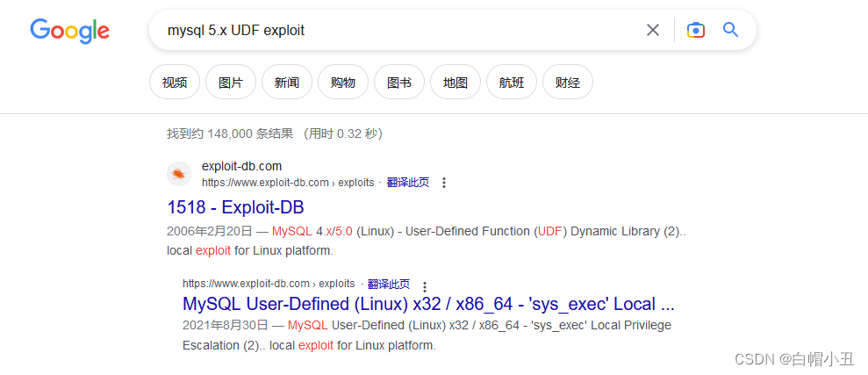Open three-dot menu for sys_exec result
This screenshot has height=375, width=868.
(x=425, y=287)
